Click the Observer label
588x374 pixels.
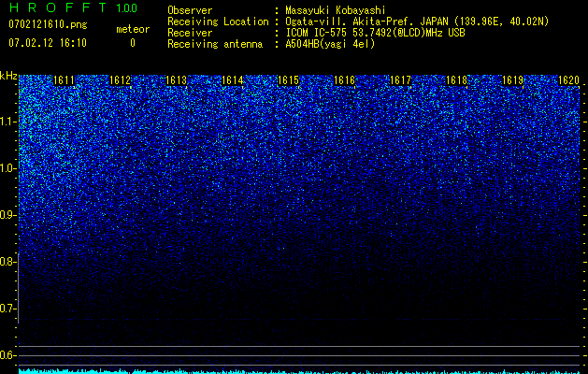click(190, 10)
